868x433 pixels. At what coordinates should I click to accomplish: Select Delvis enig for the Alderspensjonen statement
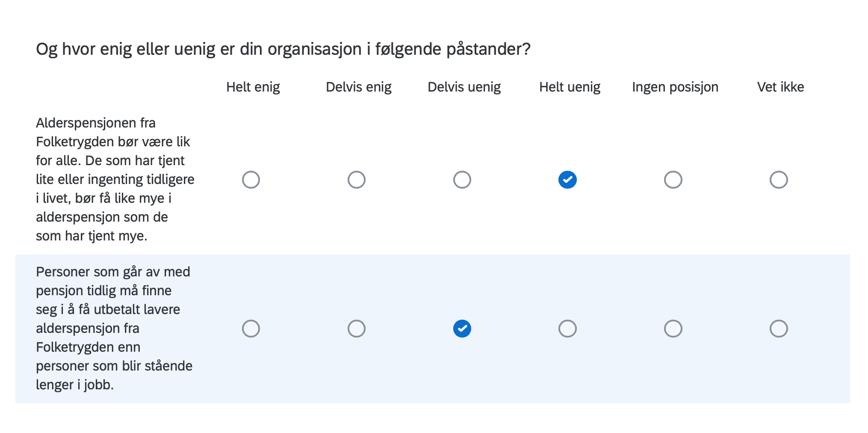357,180
